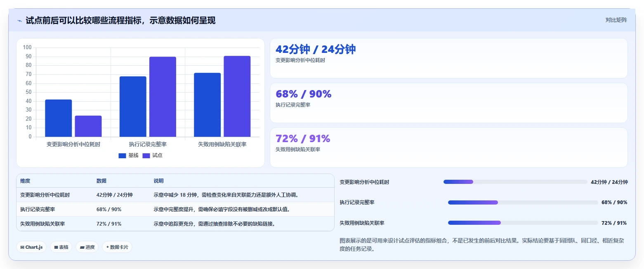Click chart axis label 失败用例缺陷关联率
Viewport: 644px width, 269px height.
(x=222, y=144)
